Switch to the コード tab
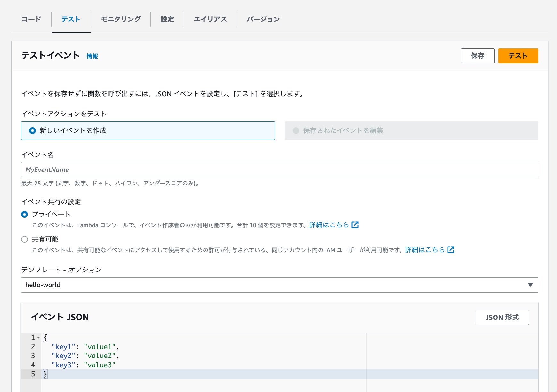 pyautogui.click(x=31, y=19)
